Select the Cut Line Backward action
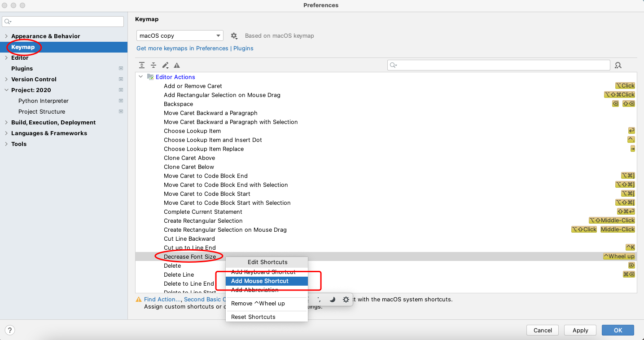This screenshot has height=340, width=644. point(386,238)
